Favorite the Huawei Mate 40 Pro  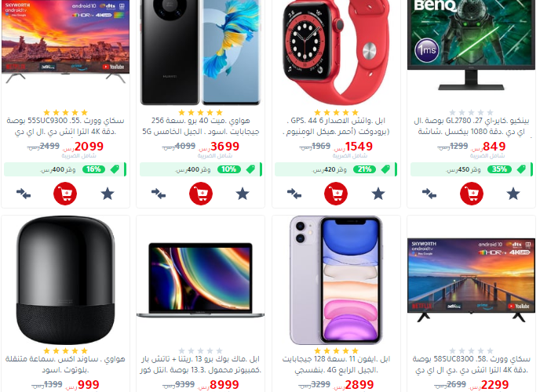(243, 194)
